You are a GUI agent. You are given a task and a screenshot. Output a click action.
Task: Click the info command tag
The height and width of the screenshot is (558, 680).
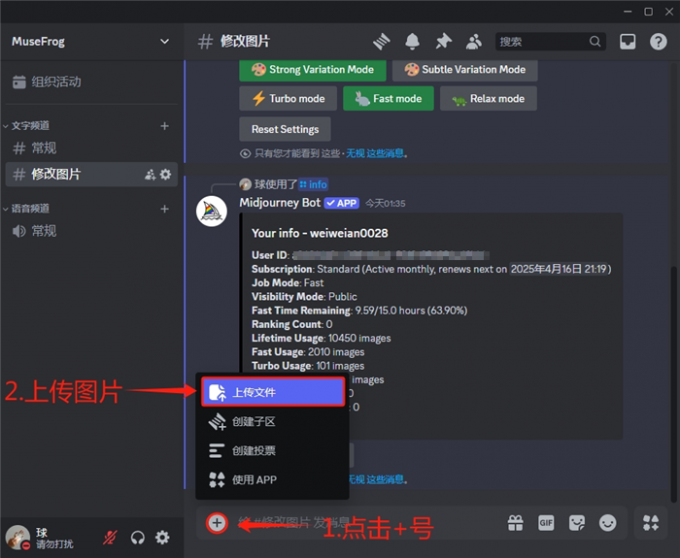tap(313, 185)
